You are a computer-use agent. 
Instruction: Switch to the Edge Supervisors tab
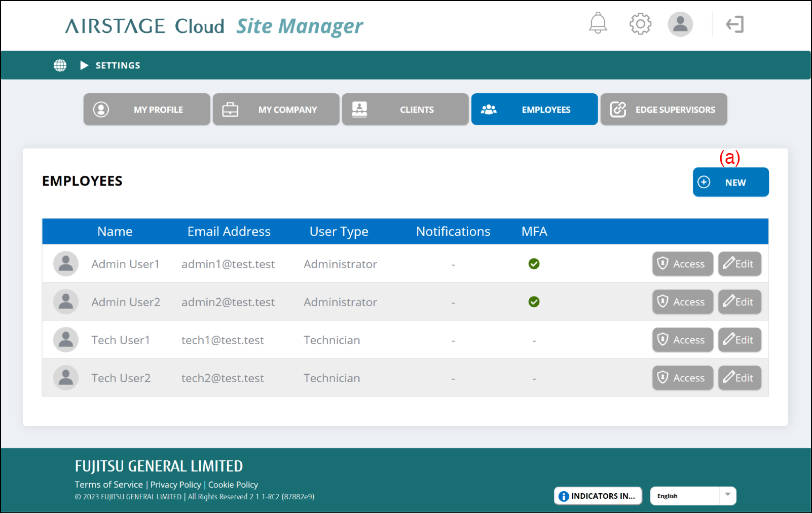click(x=663, y=109)
